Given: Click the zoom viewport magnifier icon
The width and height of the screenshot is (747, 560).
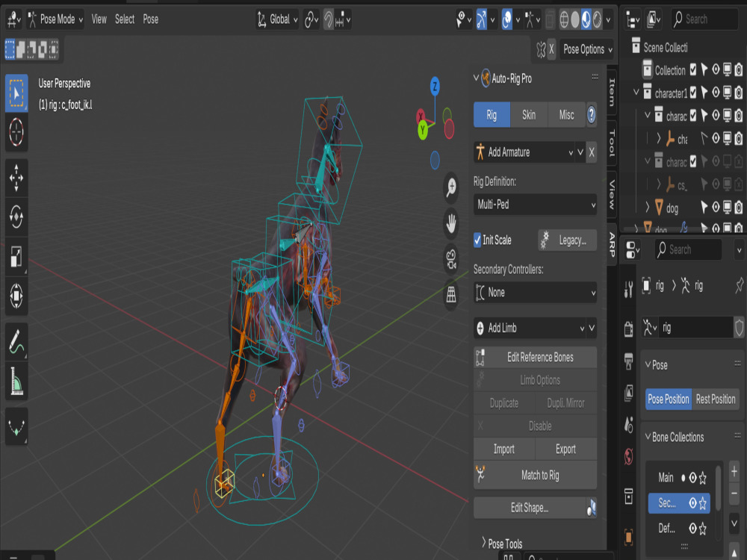Looking at the screenshot, I should click(450, 187).
